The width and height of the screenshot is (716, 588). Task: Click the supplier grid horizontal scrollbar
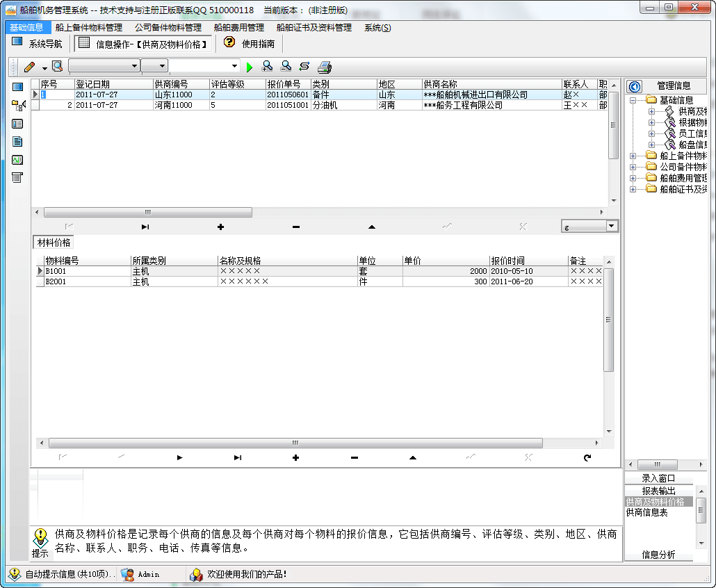[147, 212]
